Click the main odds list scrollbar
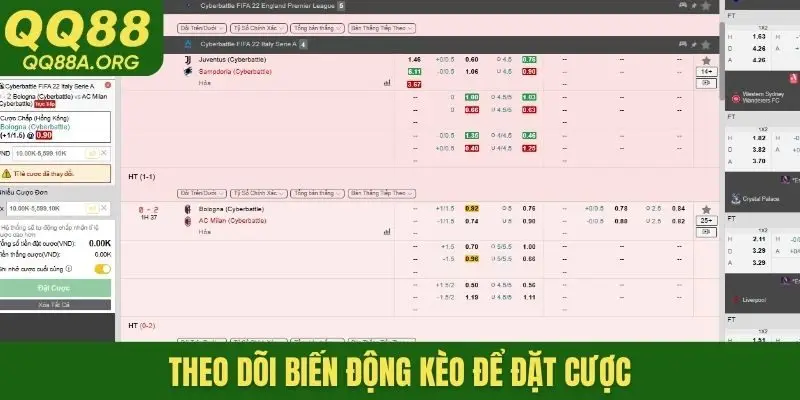Screen dimensions: 800x400 pos(722,61)
